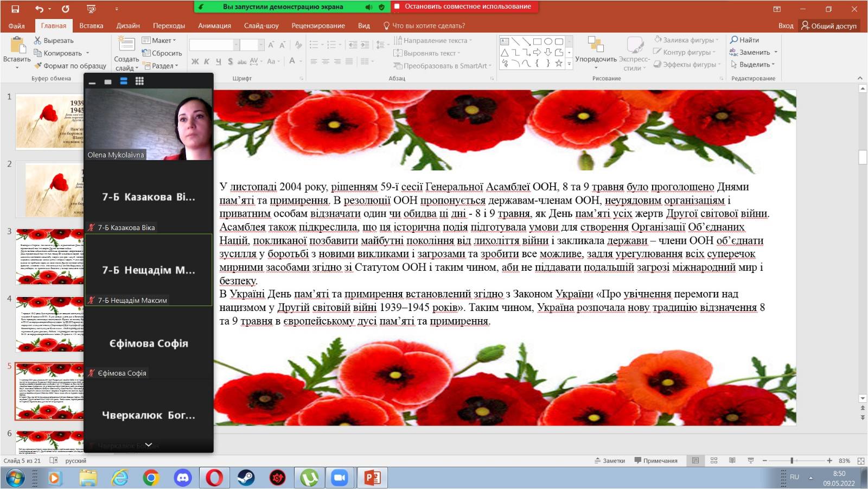The image size is (868, 489).
Task: Minimize the Zoom video panel with the dash icon
Action: 92,82
